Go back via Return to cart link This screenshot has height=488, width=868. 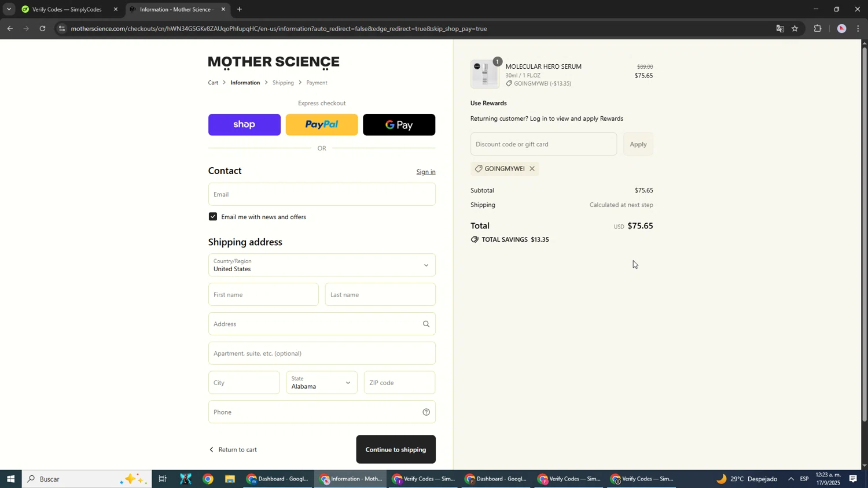tap(233, 449)
